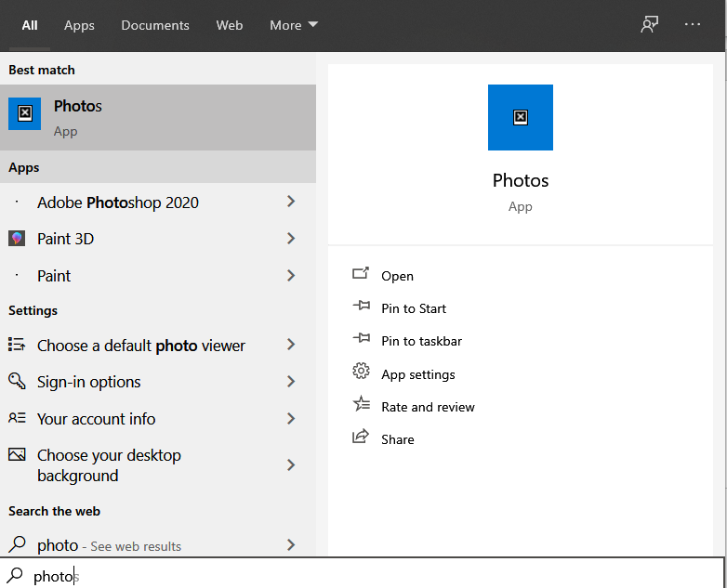Screen dimensions: 727x588
Task: Expand Choose your desktop background chevron
Action: [x=291, y=464]
